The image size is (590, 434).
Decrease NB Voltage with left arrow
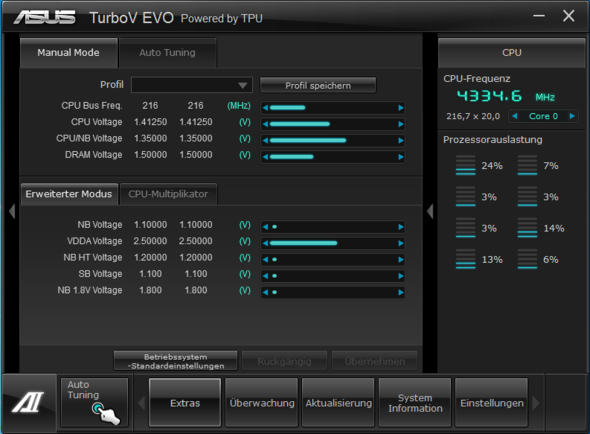pyautogui.click(x=265, y=227)
